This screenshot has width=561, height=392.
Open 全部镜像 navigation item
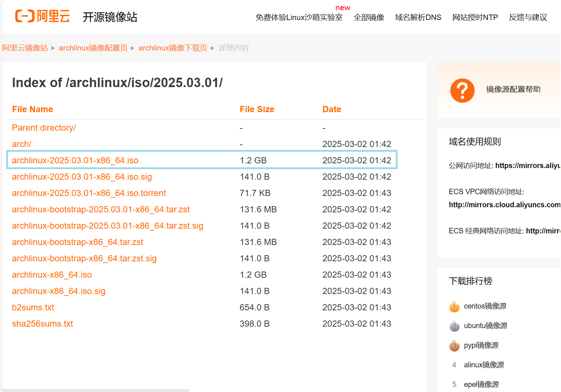369,17
